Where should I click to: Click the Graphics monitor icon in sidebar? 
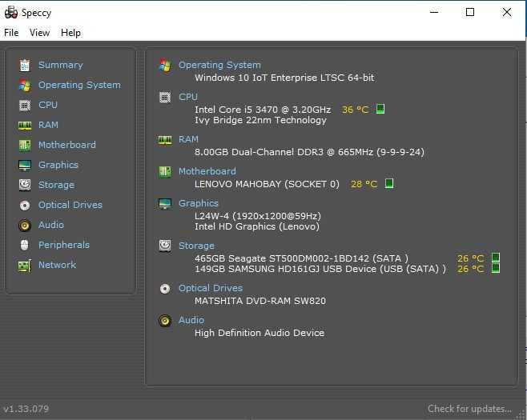[24, 165]
